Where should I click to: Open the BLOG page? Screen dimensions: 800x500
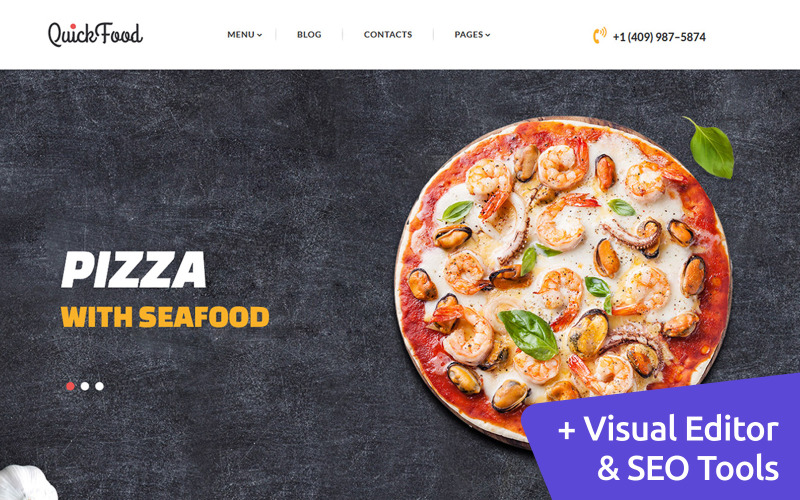(309, 35)
